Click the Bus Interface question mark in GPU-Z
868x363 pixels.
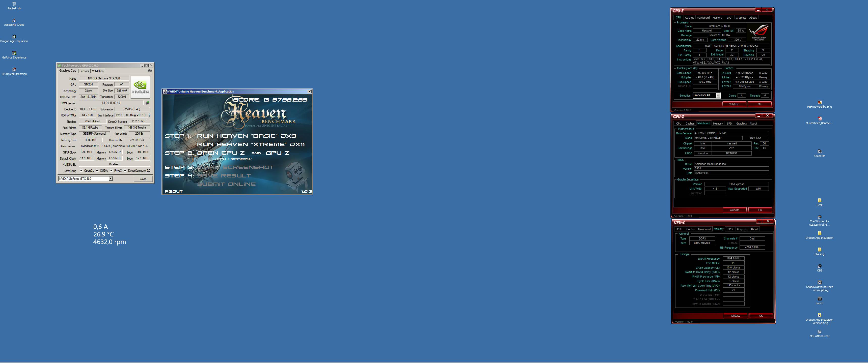[x=149, y=115]
